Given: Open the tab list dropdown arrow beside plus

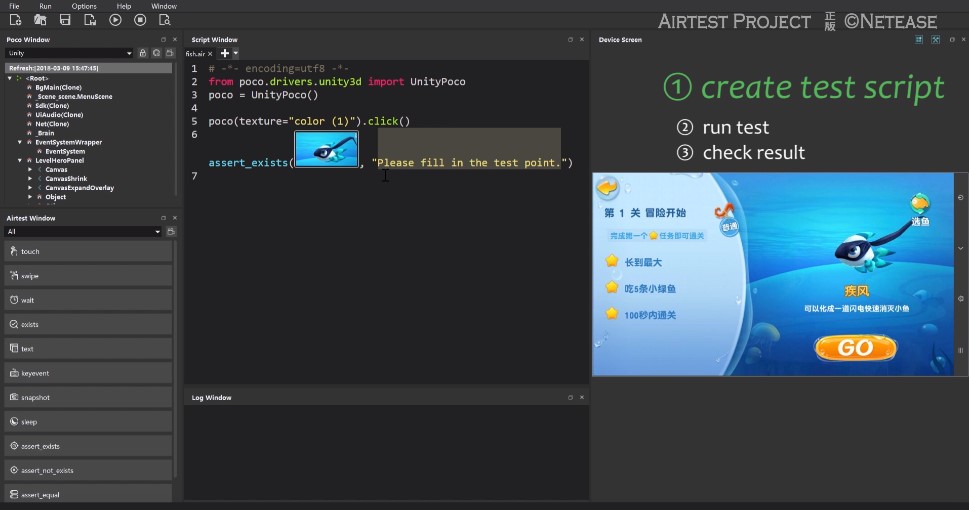Looking at the screenshot, I should tap(235, 53).
